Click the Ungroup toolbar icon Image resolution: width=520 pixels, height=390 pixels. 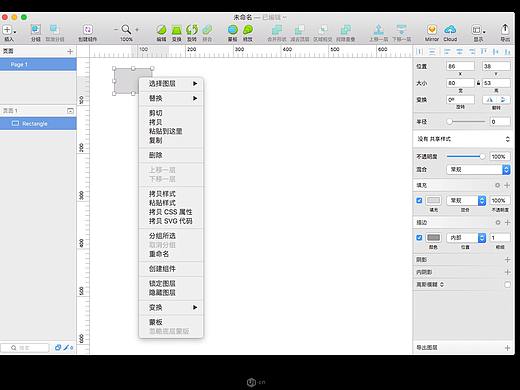[54, 30]
